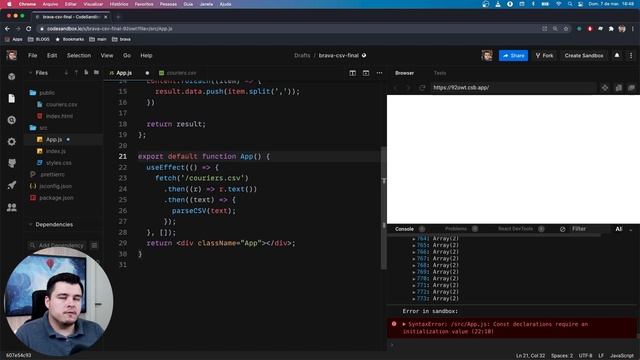Switch to the Tests tab
640x360 pixels.
[x=440, y=73]
